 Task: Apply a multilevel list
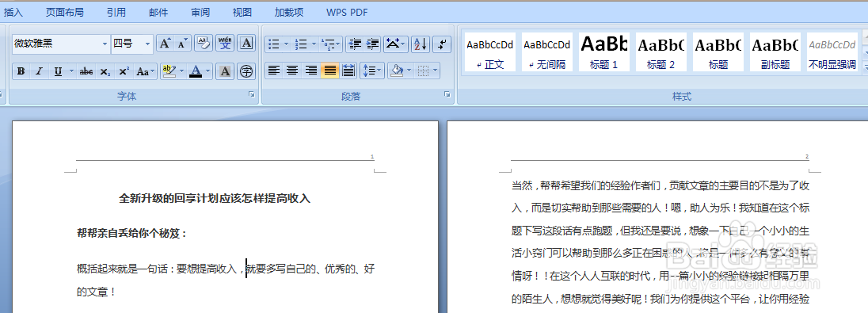[331, 44]
